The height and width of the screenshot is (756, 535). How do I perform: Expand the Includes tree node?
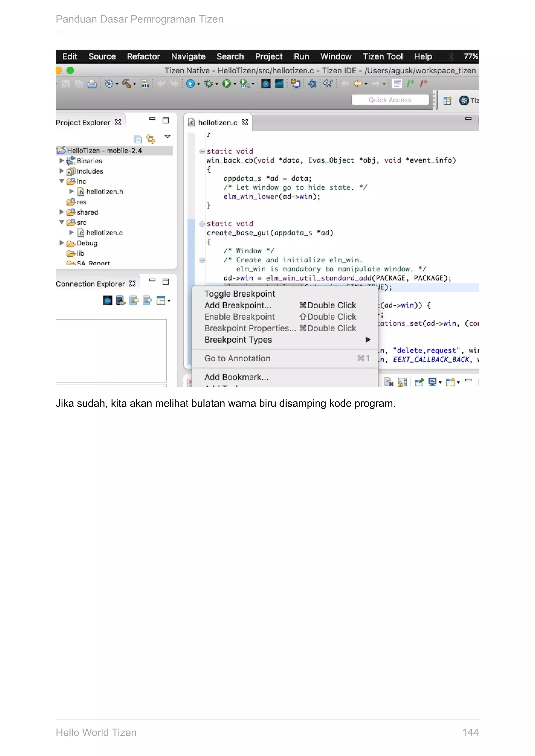click(62, 171)
